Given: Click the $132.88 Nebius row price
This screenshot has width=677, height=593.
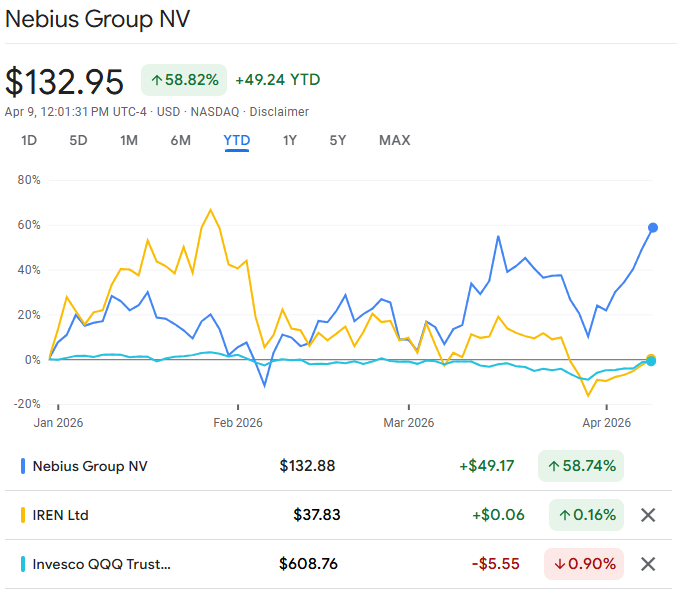Looking at the screenshot, I should click(x=307, y=466).
